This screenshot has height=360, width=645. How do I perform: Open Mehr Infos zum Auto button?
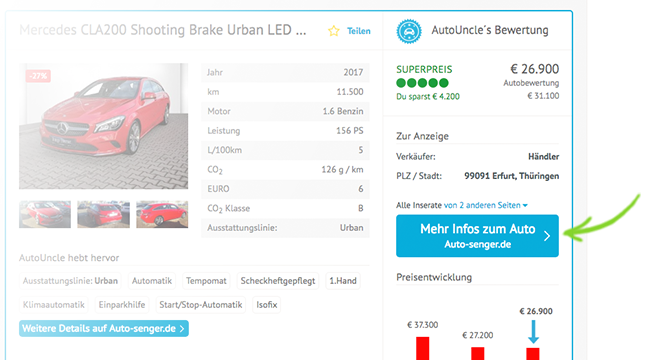tap(477, 236)
